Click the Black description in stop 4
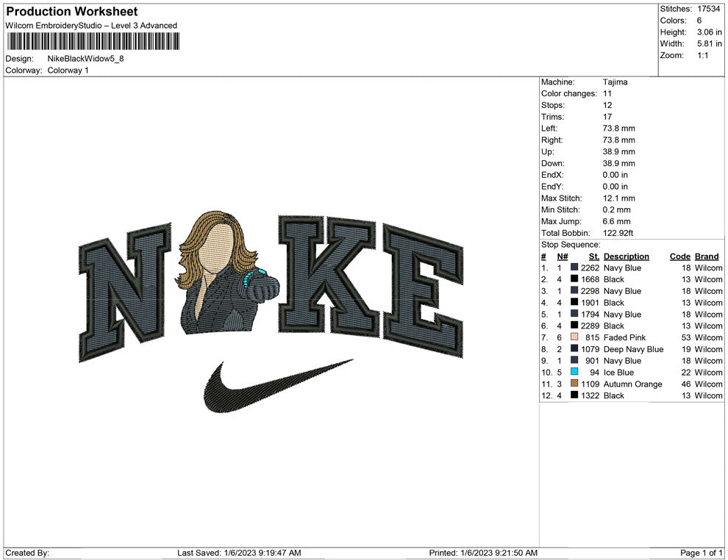The height and width of the screenshot is (560, 728). 614,303
